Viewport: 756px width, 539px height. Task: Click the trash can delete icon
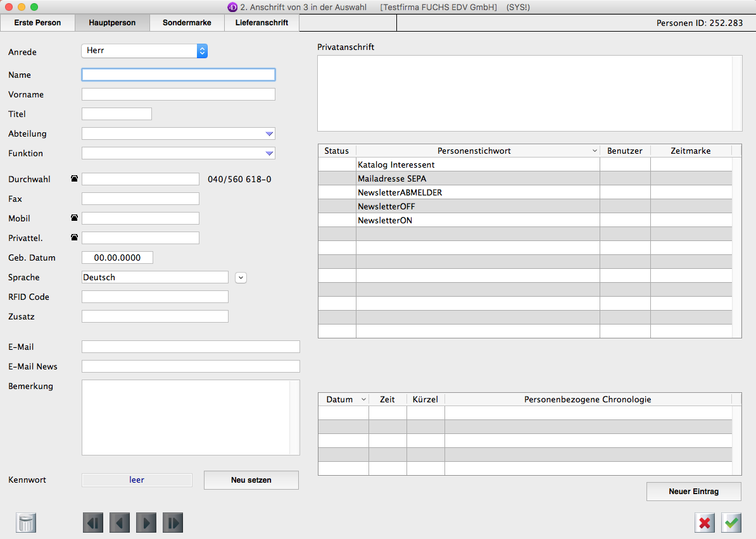tap(26, 523)
